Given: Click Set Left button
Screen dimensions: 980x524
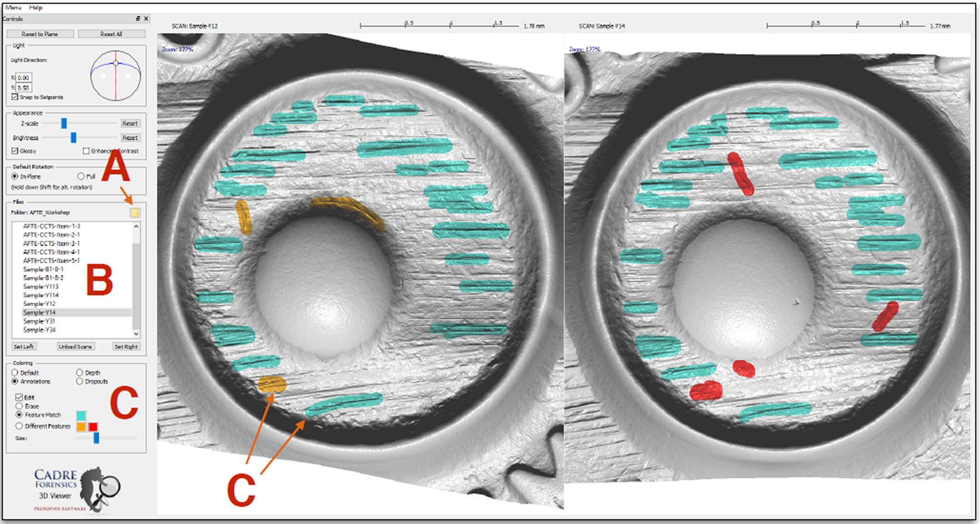Looking at the screenshot, I should pyautogui.click(x=24, y=347).
